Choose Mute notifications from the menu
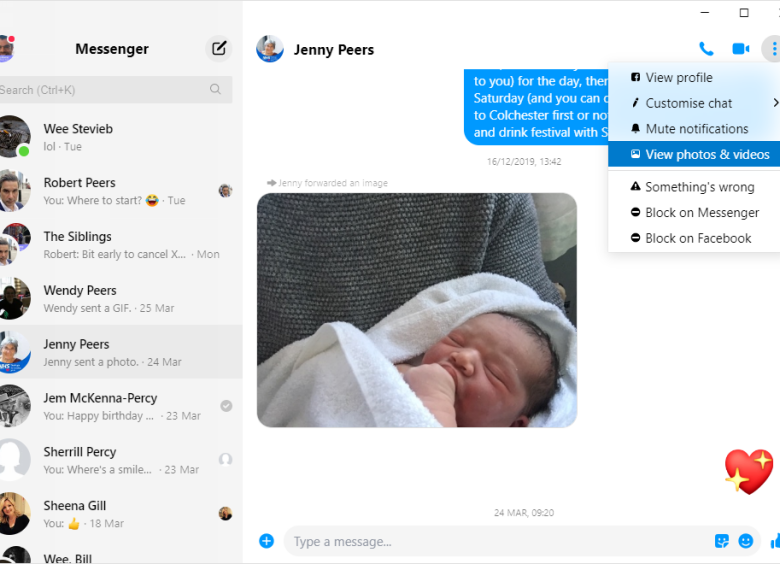 (696, 129)
